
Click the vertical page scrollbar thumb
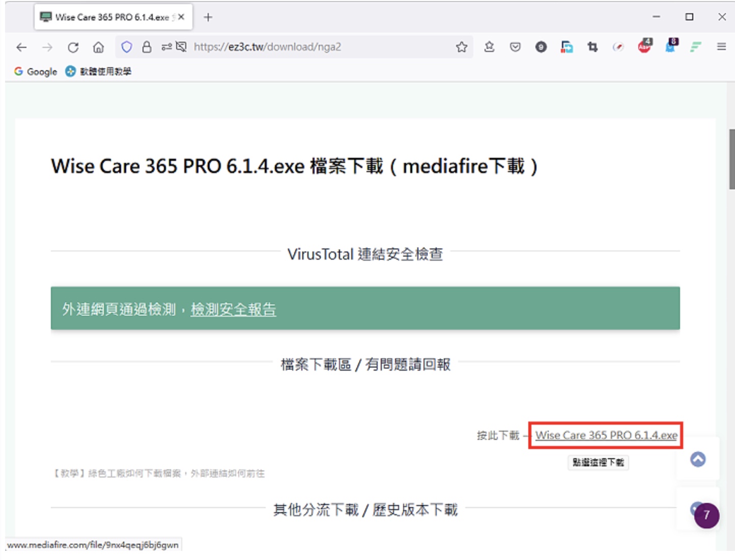click(732, 159)
